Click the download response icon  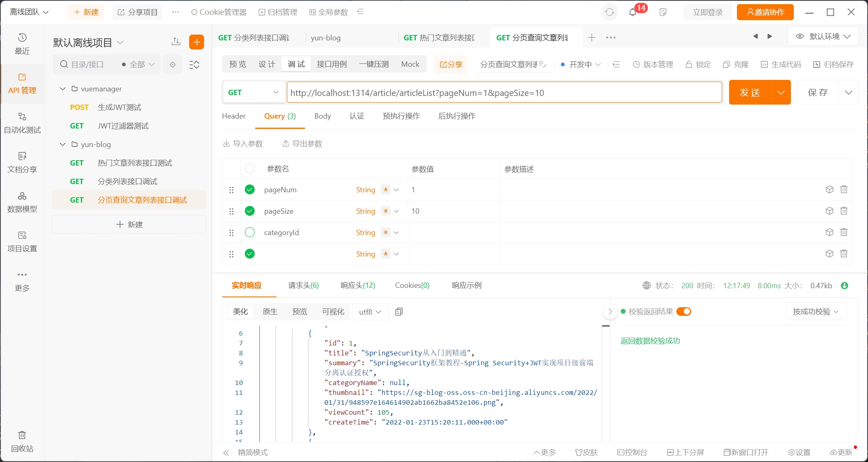(844, 286)
